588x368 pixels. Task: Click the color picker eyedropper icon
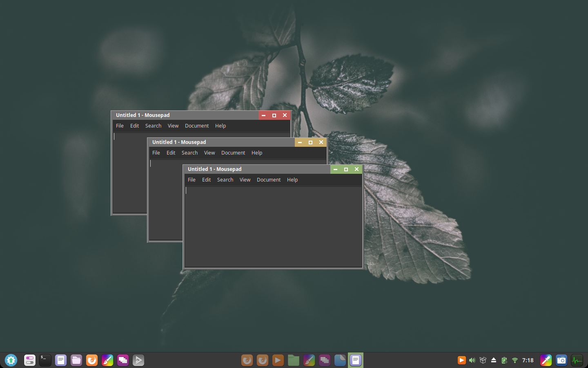(546, 360)
